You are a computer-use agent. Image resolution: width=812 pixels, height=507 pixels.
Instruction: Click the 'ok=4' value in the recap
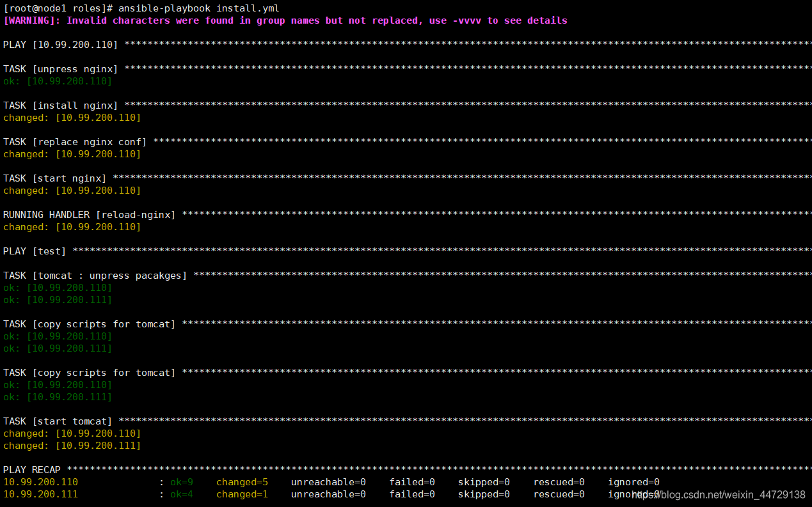pyautogui.click(x=182, y=494)
